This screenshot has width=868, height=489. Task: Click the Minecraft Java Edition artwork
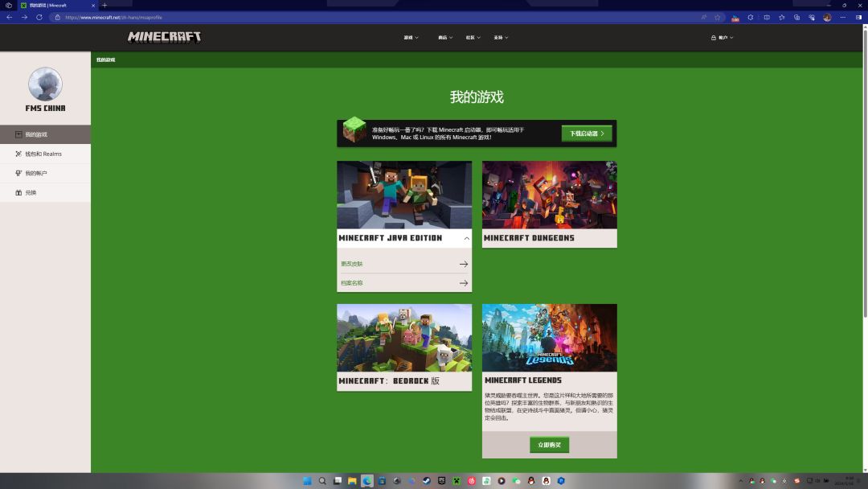pyautogui.click(x=404, y=195)
